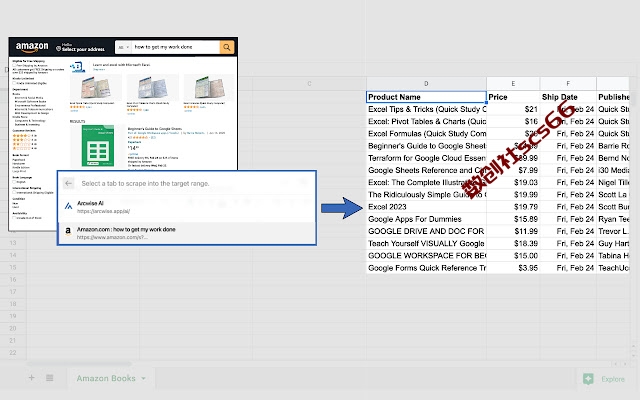
Task: Select column E header
Action: point(513,83)
